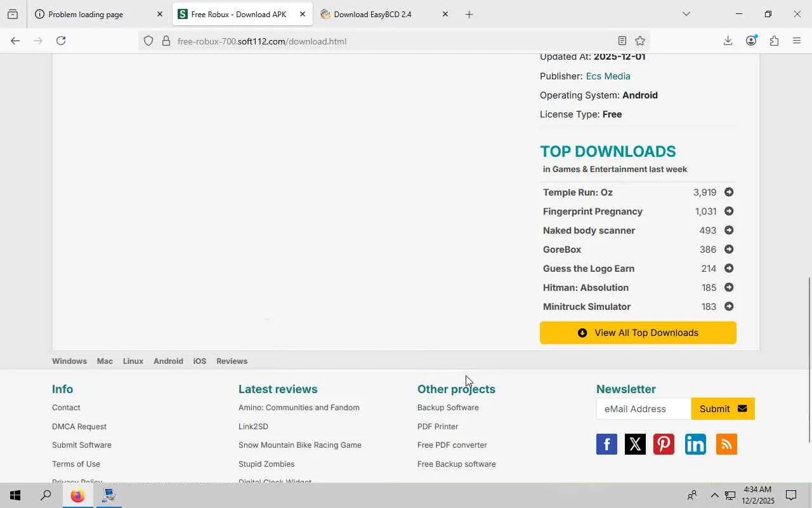The width and height of the screenshot is (812, 508).
Task: Open the Extensions puzzle icon
Action: tap(774, 41)
